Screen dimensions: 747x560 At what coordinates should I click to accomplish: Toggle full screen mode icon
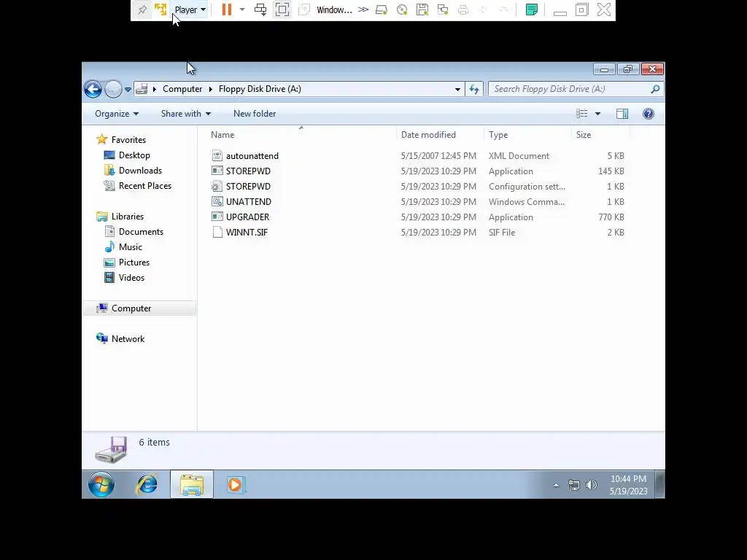(x=282, y=9)
